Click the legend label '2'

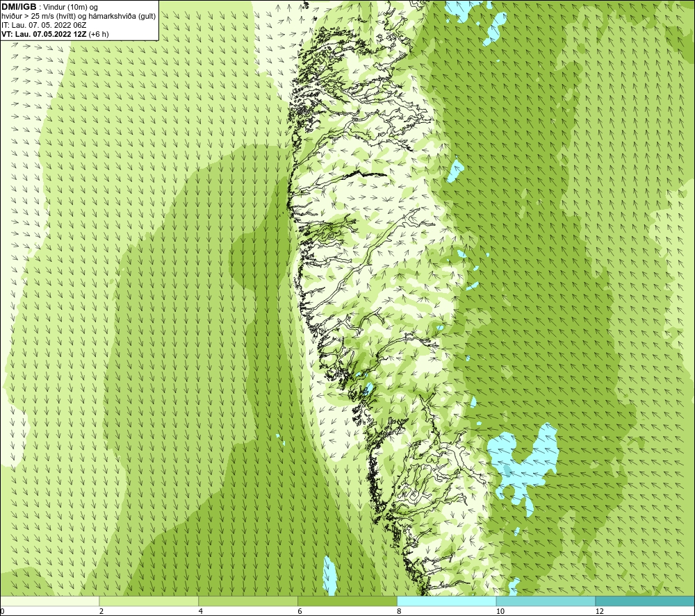tap(101, 611)
